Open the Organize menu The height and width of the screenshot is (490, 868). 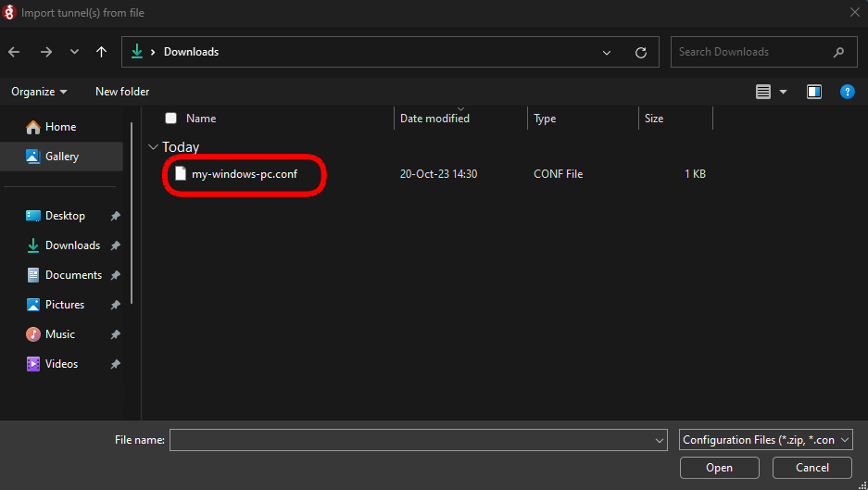[x=39, y=92]
